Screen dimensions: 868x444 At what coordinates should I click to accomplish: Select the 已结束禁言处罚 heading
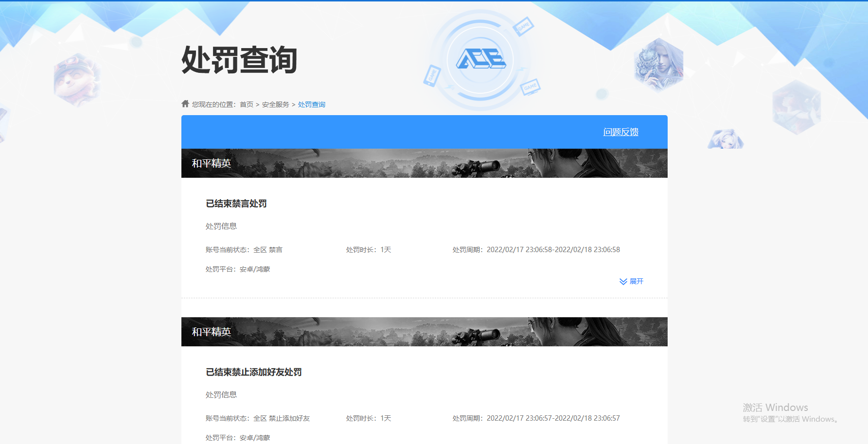point(236,204)
